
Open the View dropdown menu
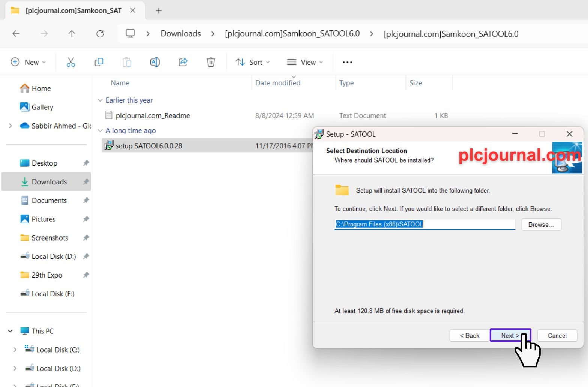click(305, 62)
